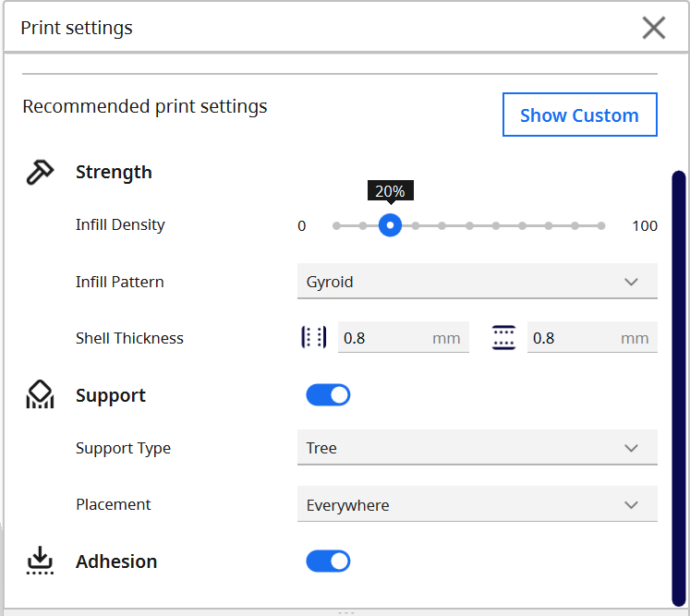This screenshot has height=616, width=690.
Task: Click the Infill Density slider handle at 20%
Action: [390, 225]
